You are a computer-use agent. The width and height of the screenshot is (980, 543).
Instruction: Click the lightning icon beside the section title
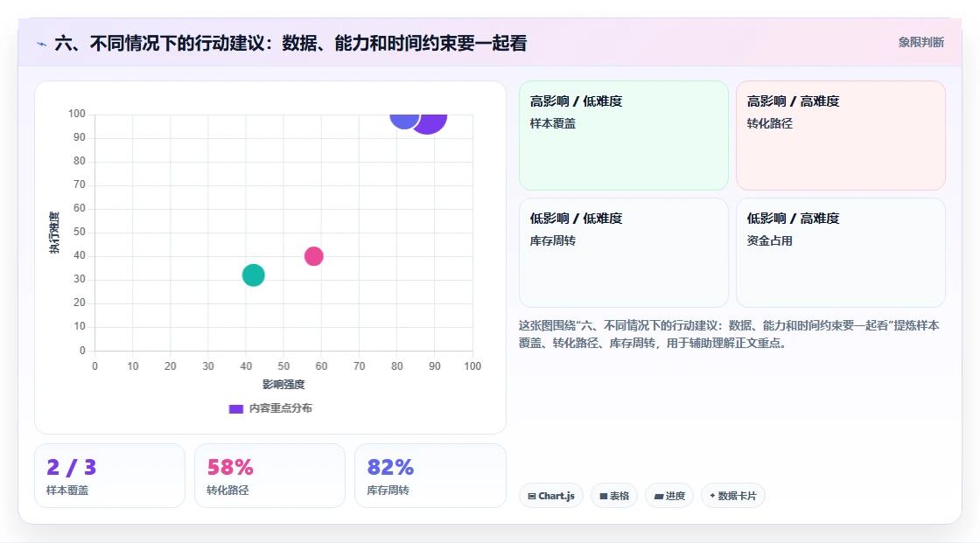[x=42, y=44]
